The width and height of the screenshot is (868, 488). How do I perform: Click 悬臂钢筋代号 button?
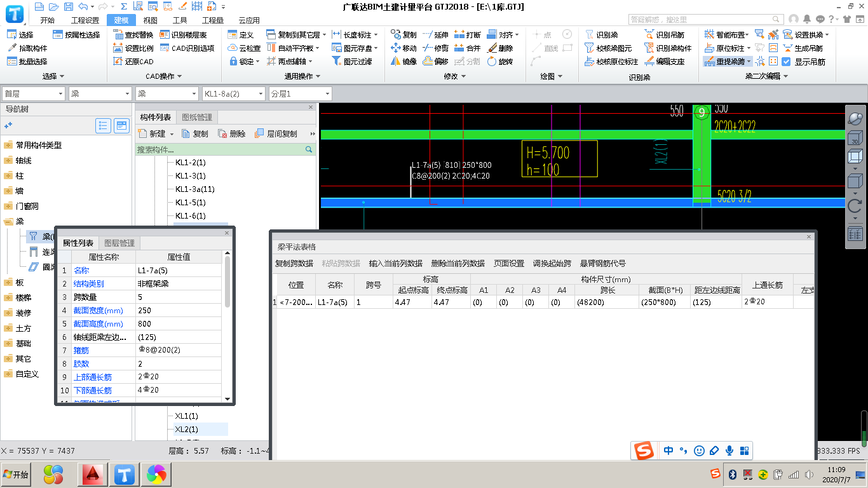coord(603,264)
